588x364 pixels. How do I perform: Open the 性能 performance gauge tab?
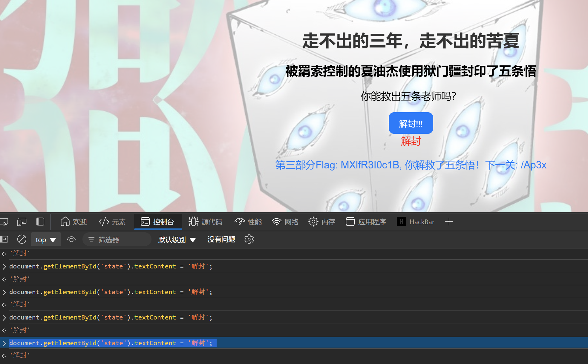pos(248,222)
